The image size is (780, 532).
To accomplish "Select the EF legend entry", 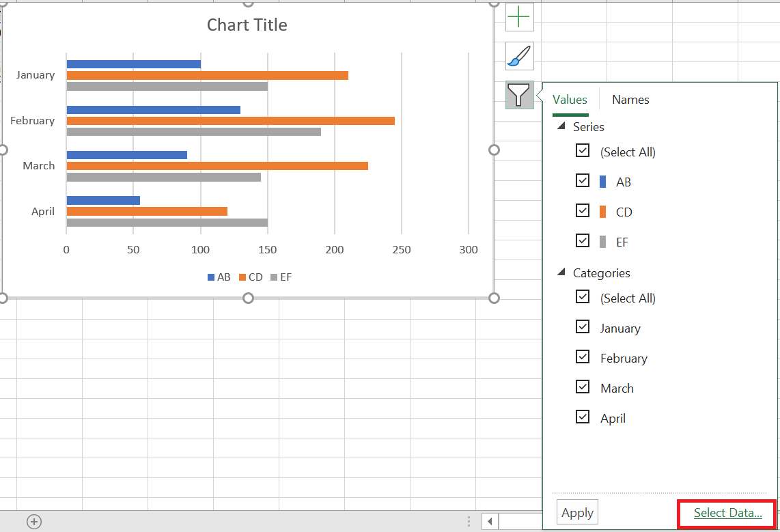I will 281,277.
